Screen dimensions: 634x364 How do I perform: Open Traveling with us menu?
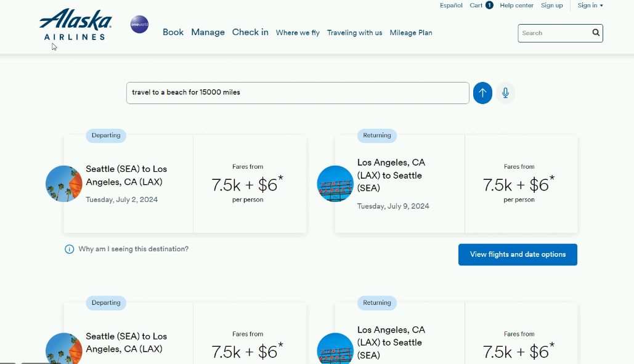point(355,33)
